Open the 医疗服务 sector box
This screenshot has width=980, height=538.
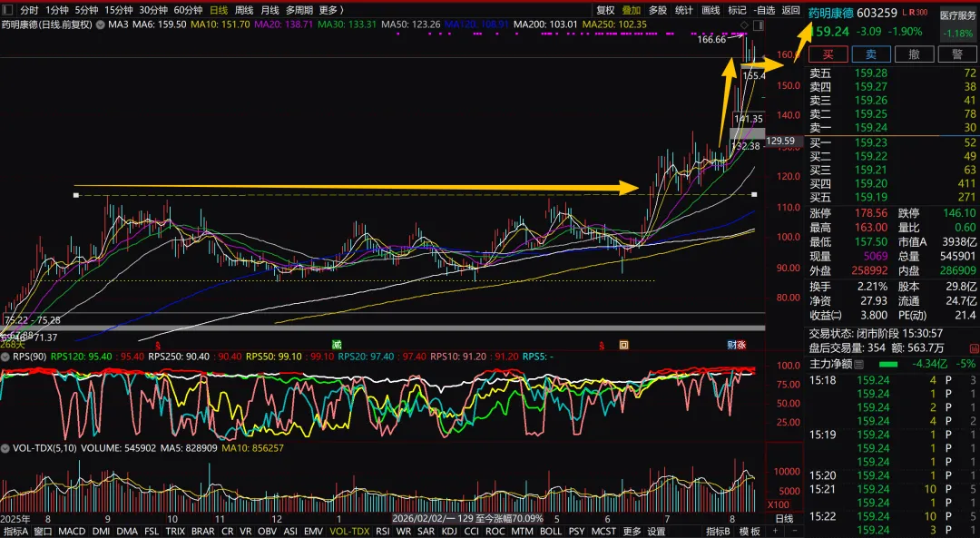coord(958,24)
